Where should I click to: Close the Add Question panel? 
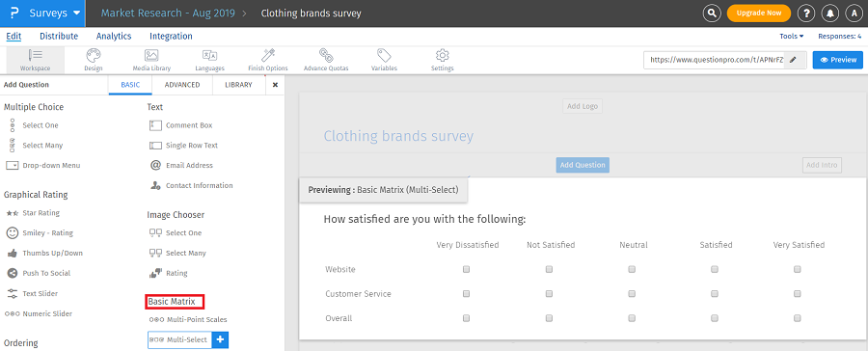click(275, 85)
